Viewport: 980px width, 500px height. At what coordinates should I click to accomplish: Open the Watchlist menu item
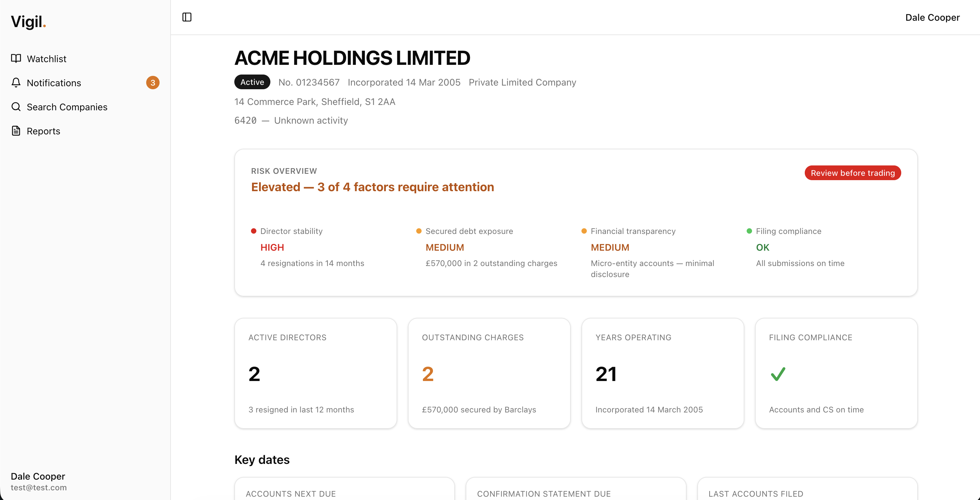46,58
